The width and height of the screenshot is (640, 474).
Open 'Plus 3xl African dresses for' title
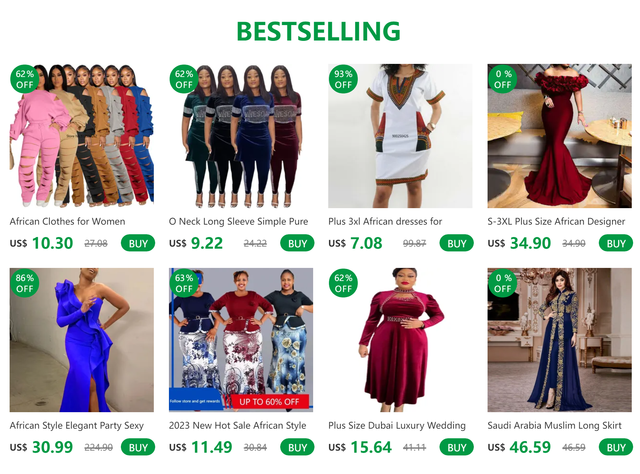[385, 221]
